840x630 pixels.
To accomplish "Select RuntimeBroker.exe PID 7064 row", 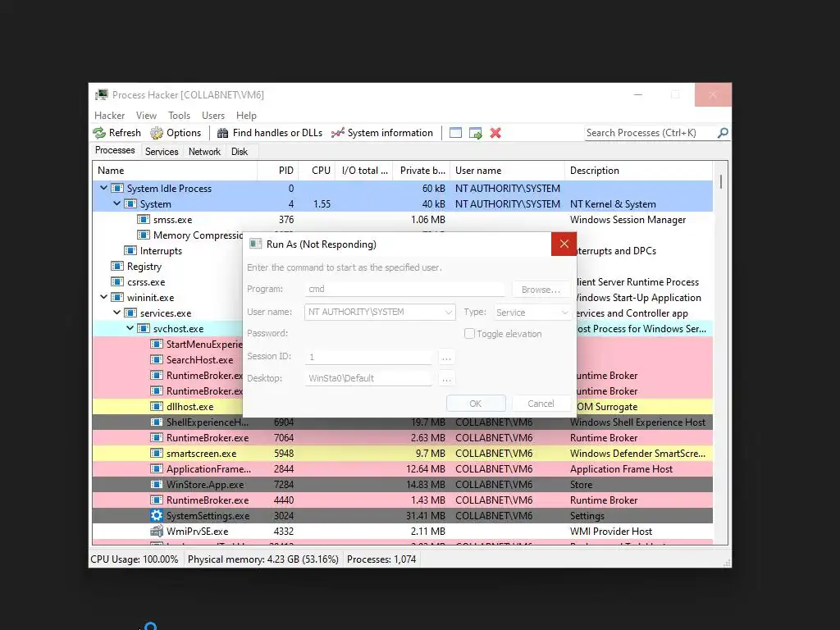I will 402,438.
